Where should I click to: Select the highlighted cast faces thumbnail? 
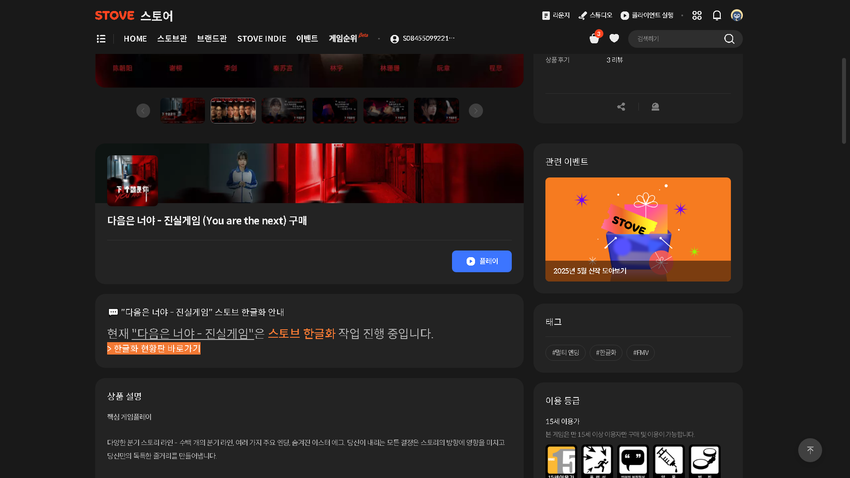pos(233,111)
